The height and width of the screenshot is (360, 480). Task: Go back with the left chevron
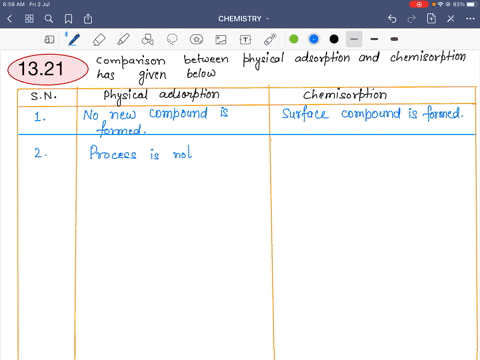tap(9, 19)
